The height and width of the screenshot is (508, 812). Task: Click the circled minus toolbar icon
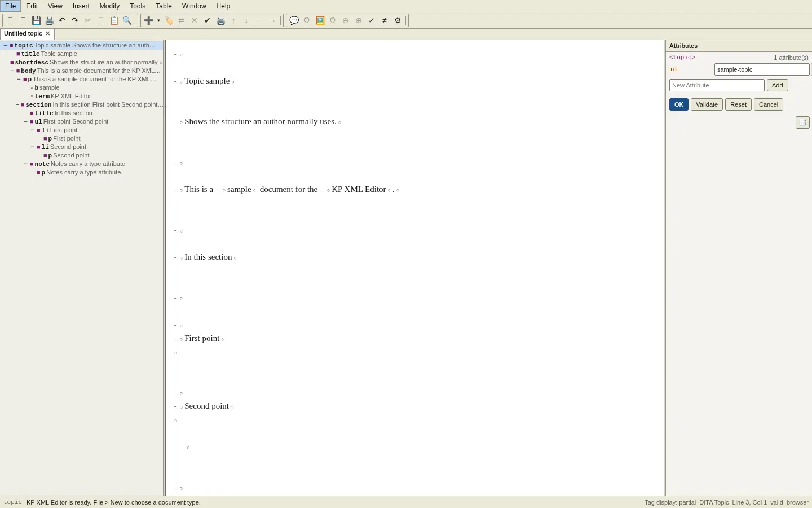(x=346, y=20)
